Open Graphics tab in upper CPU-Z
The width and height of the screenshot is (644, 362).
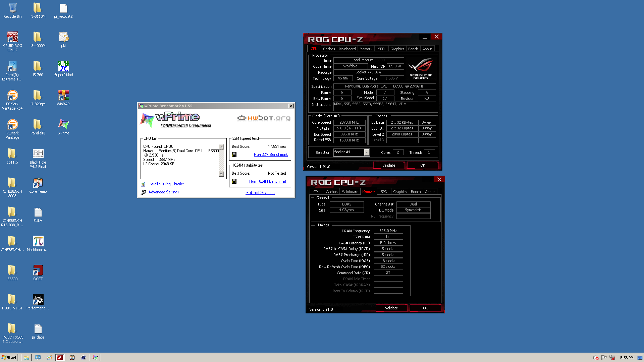(397, 49)
